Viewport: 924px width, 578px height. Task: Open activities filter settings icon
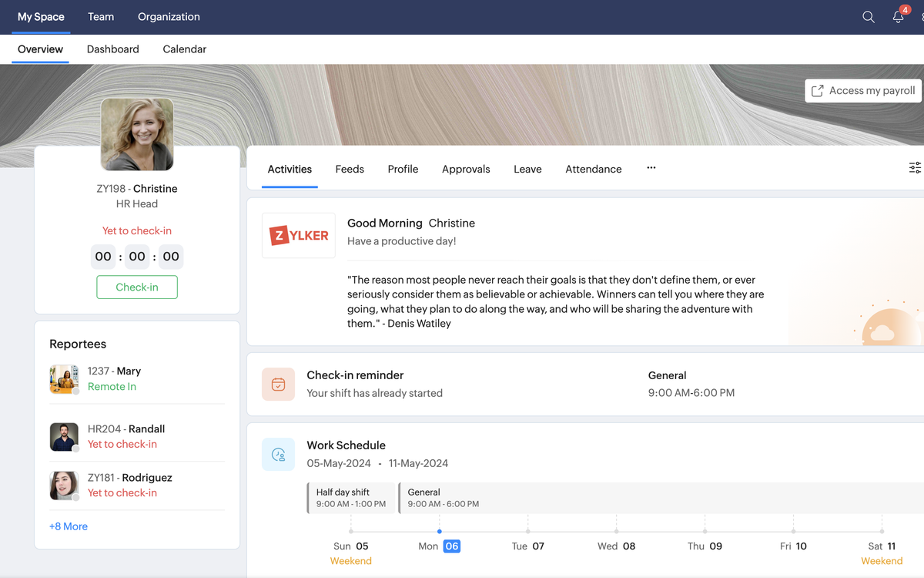(915, 168)
